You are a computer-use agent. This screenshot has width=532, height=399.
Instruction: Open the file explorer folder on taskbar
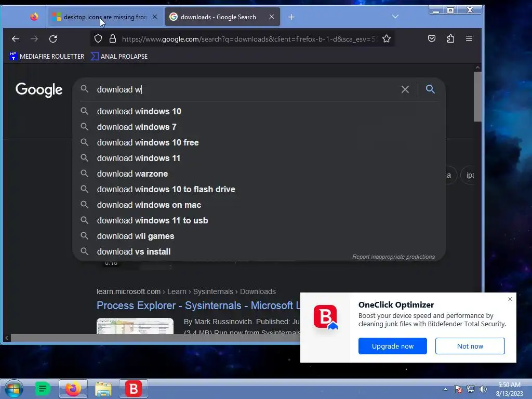(x=103, y=389)
